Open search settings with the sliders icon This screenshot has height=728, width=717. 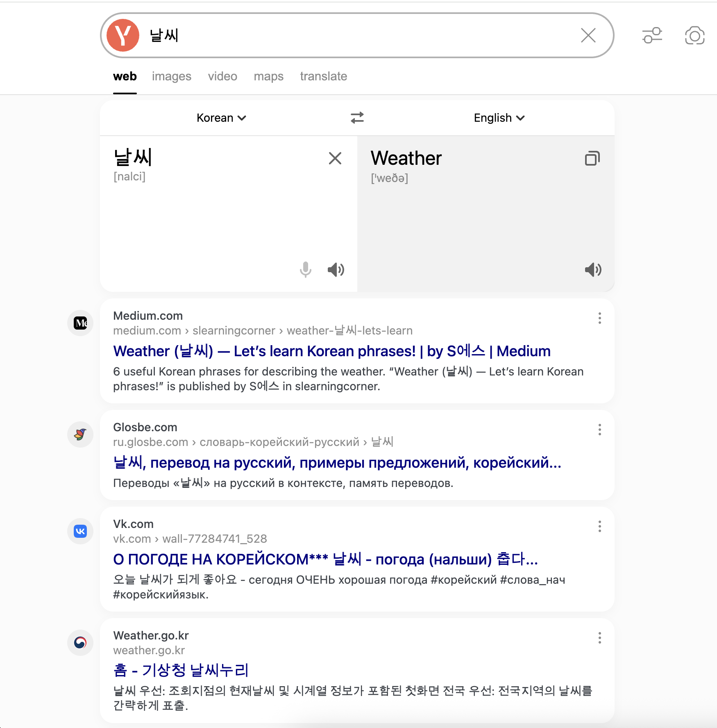pos(652,36)
